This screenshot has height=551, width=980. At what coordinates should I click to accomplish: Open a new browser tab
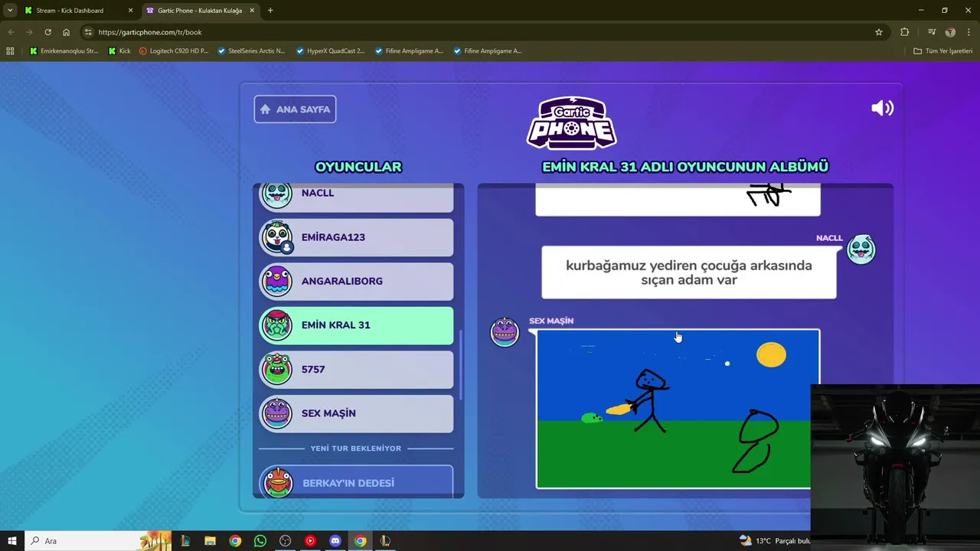click(x=270, y=11)
